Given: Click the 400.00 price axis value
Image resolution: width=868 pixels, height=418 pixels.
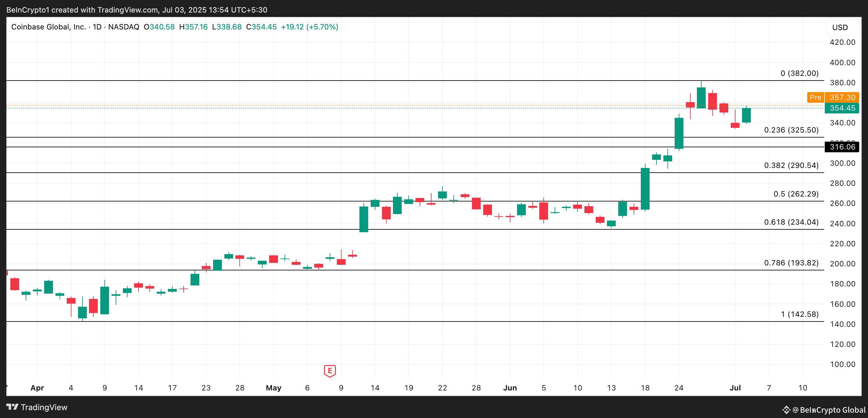Looking at the screenshot, I should pos(842,62).
